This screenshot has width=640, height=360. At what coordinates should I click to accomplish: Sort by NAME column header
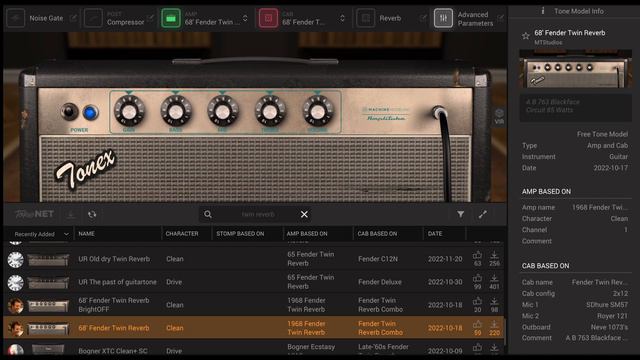(87, 234)
